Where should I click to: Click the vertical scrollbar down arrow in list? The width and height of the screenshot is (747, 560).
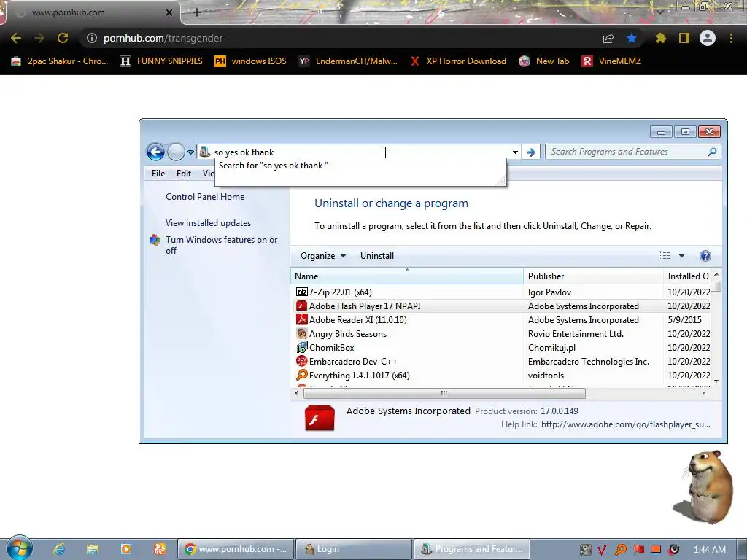tap(716, 381)
